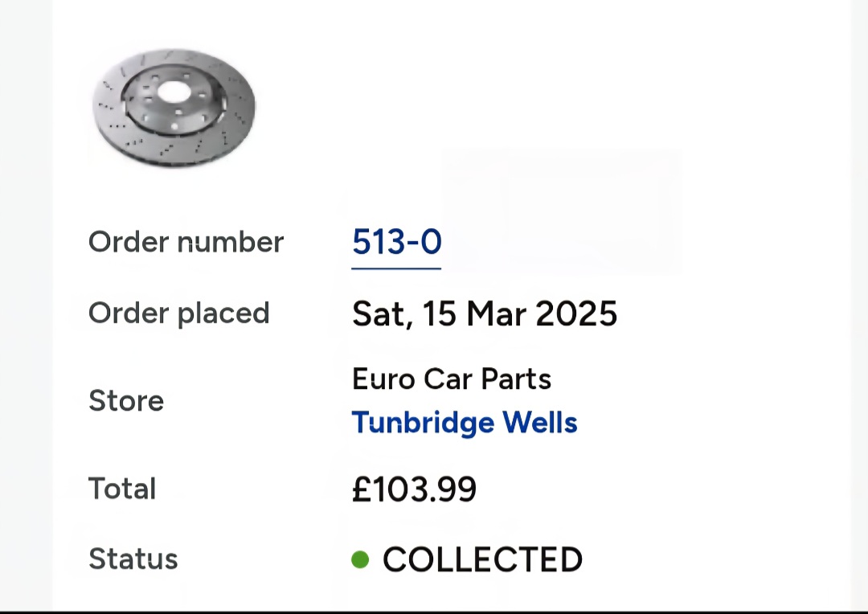Screen dimensions: 868x614
Task: Open order number 513-0 link
Action: point(396,242)
